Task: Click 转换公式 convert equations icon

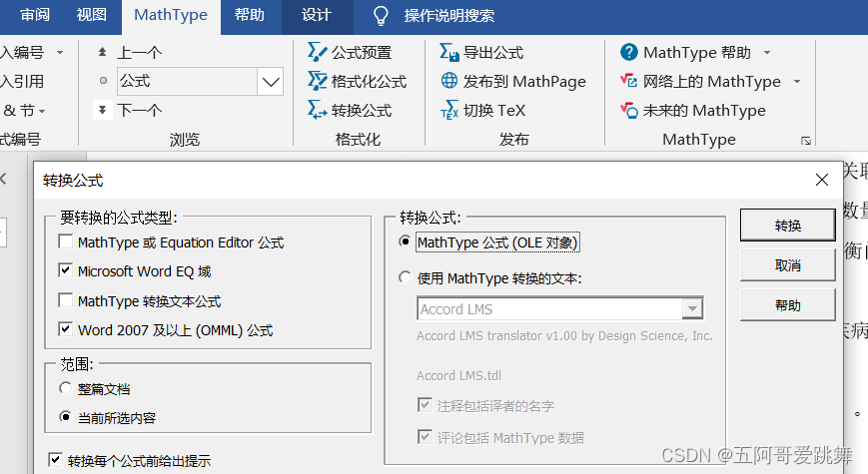Action: [318, 110]
